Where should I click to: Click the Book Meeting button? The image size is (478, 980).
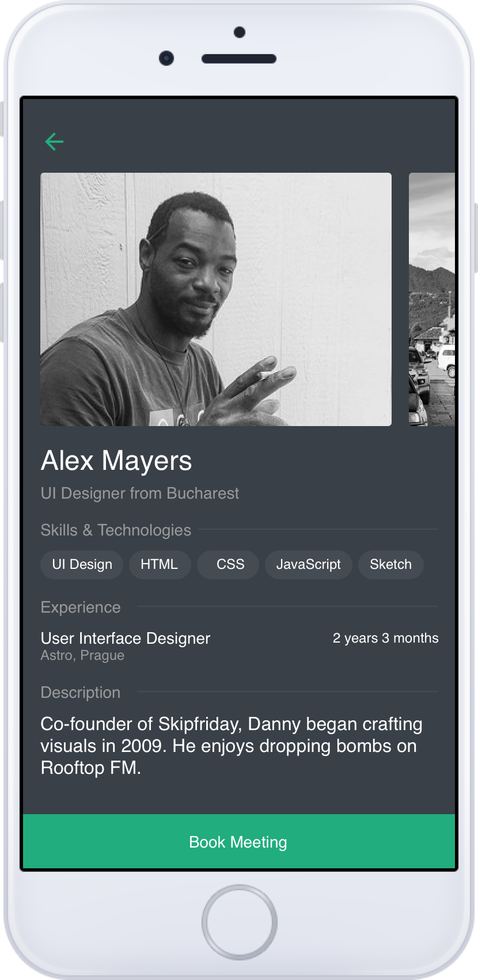[239, 841]
